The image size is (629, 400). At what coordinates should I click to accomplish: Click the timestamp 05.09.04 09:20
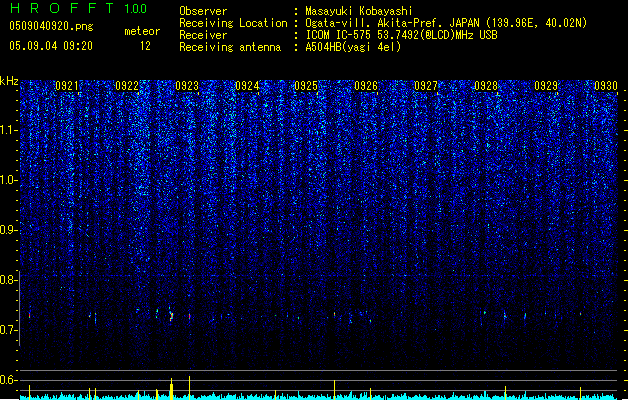coord(51,46)
